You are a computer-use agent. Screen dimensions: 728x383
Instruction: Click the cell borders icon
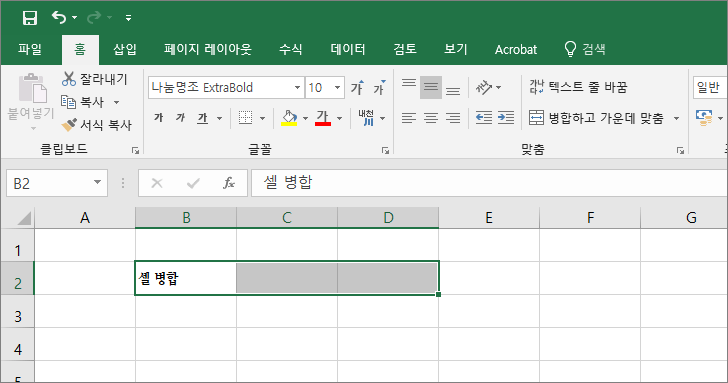[x=245, y=118]
